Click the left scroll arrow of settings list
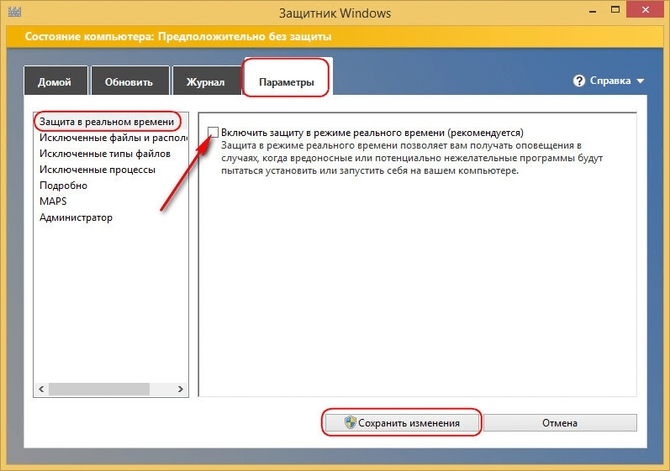 tap(41, 389)
